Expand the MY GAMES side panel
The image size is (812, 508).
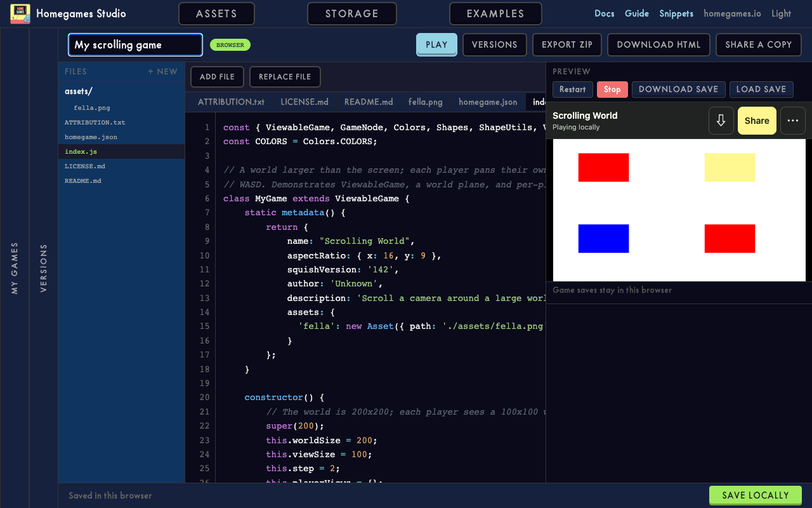15,268
